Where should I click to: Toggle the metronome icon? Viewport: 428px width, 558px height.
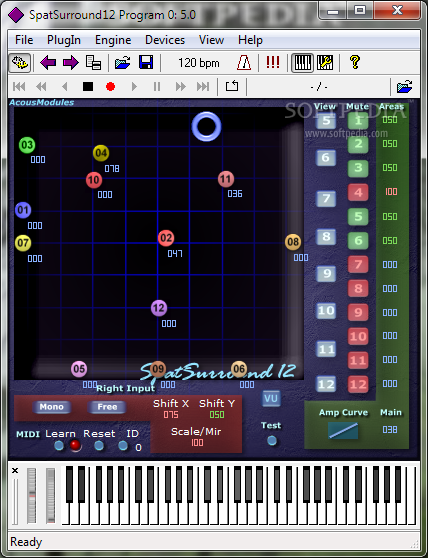point(244,63)
